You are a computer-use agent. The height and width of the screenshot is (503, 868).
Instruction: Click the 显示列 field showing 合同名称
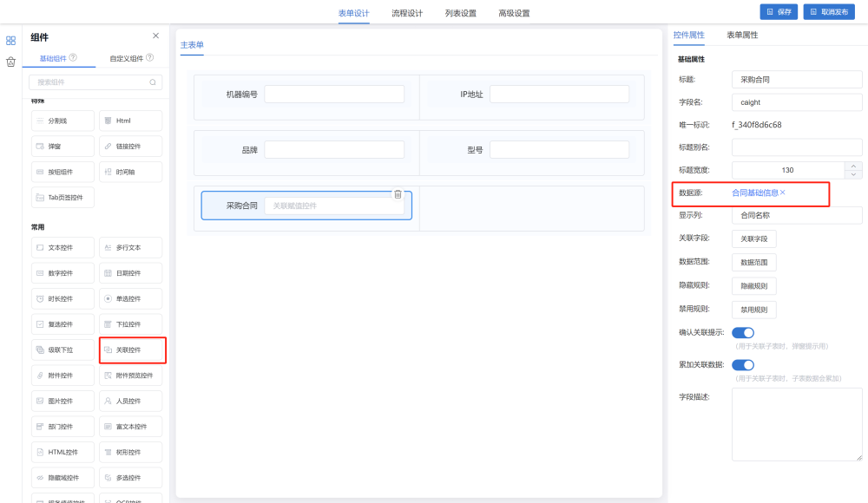797,215
